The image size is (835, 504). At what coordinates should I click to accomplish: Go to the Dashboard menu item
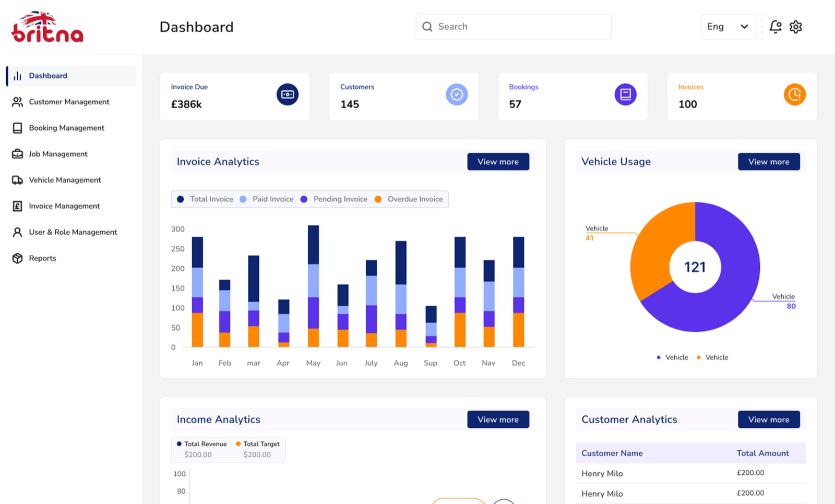[x=71, y=76]
